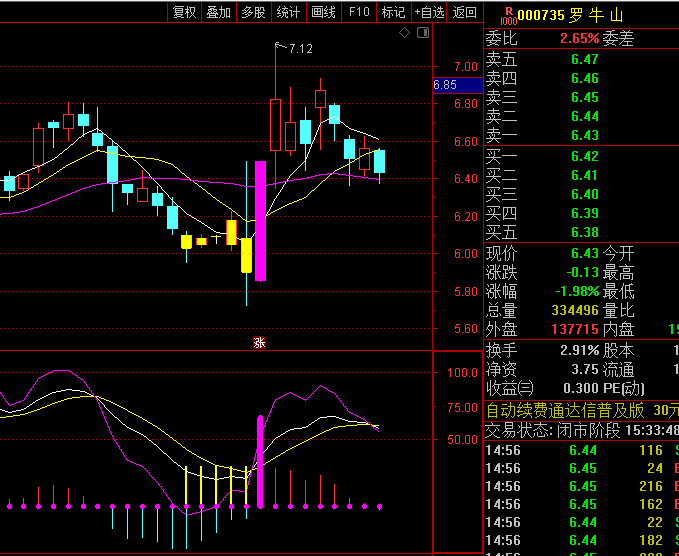Click the 7.12 high price label
Viewport: 679px width, 556px height.
pos(300,48)
